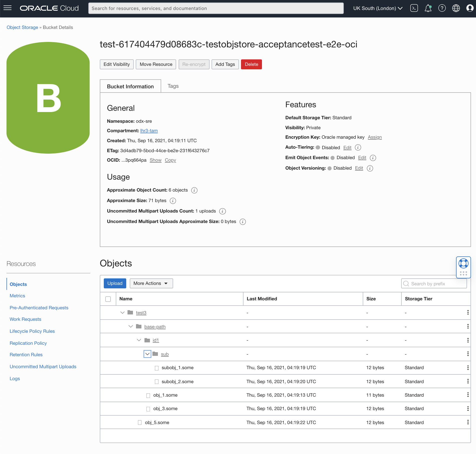
Task: Open the notifications bell
Action: [428, 8]
